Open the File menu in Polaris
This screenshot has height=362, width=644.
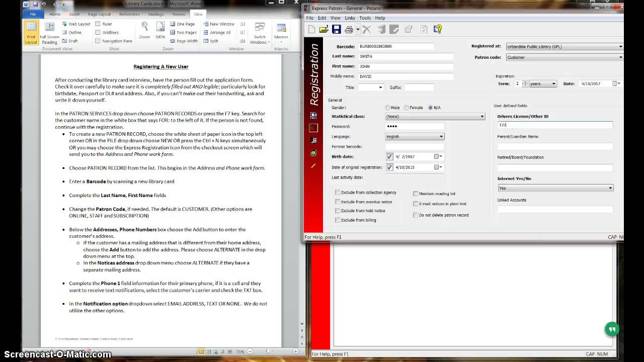pyautogui.click(x=310, y=18)
